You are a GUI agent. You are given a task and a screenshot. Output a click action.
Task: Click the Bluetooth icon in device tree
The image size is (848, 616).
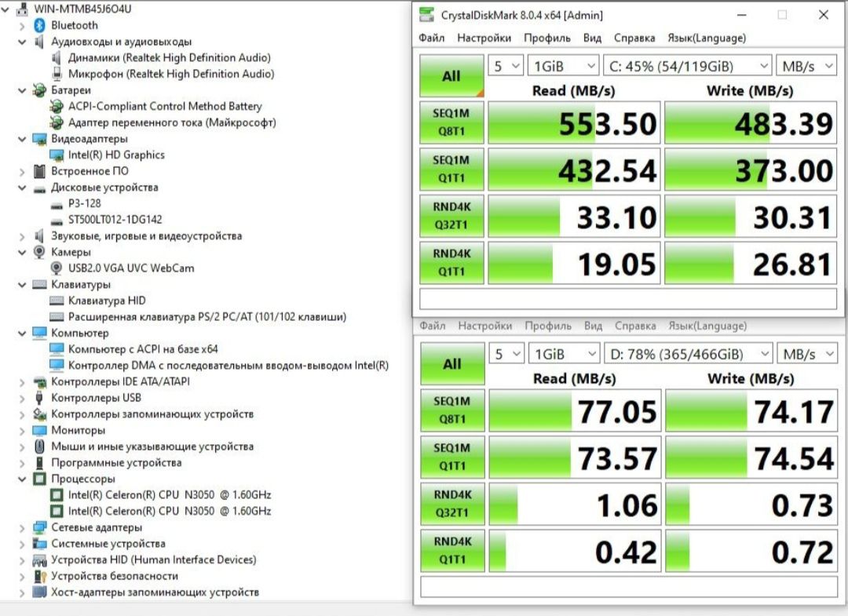click(39, 25)
